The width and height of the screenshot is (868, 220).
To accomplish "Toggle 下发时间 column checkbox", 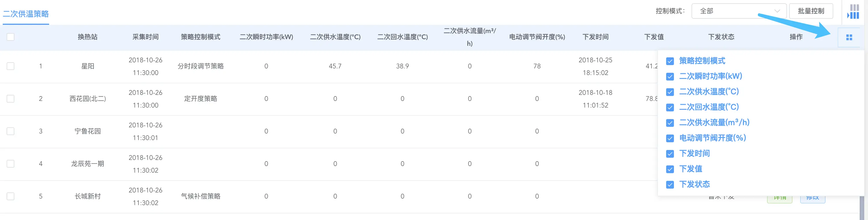I will [670, 154].
